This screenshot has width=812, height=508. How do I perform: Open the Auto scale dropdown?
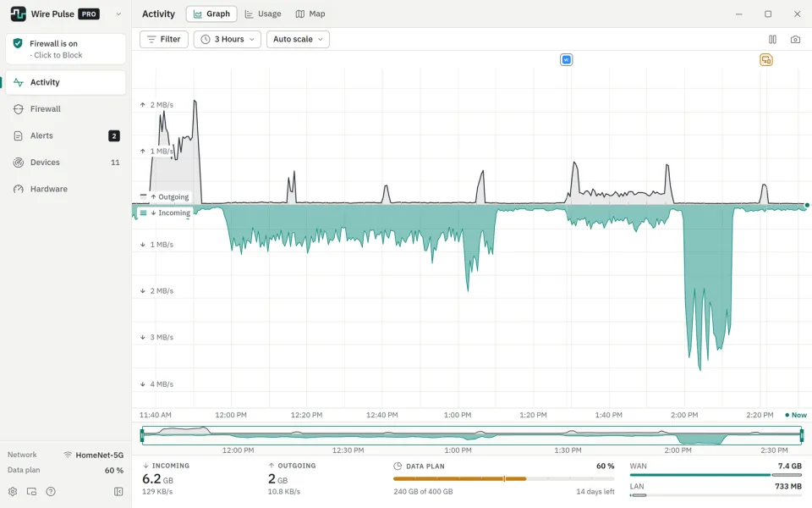point(298,40)
